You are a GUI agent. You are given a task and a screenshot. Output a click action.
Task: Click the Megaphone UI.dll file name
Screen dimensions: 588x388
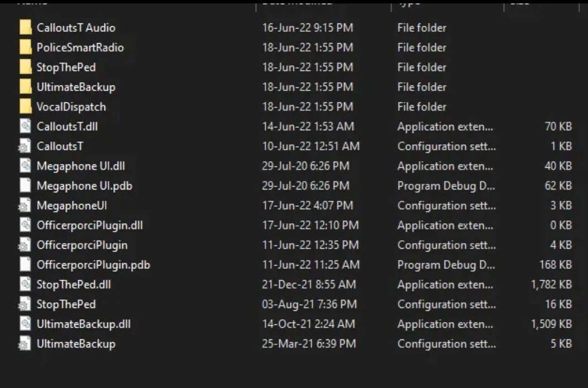pos(79,166)
